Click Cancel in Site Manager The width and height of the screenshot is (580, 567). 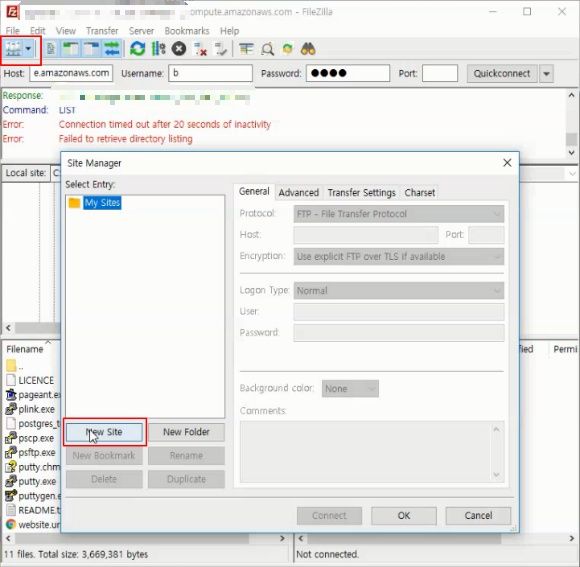pos(478,516)
